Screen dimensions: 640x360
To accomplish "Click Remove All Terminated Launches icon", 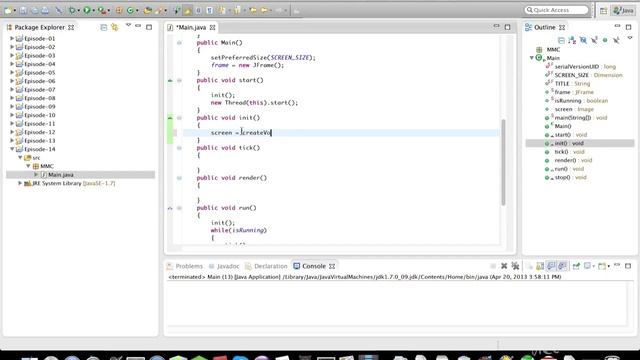I will [x=515, y=266].
